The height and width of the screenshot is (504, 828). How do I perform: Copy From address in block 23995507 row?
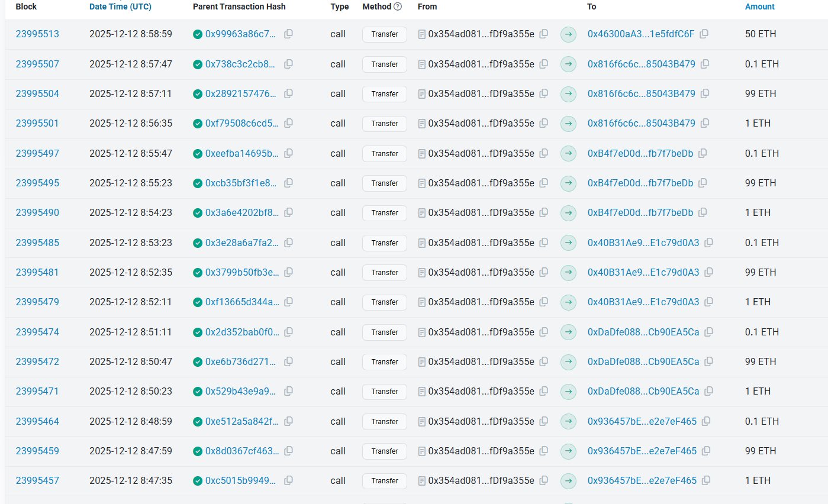543,64
